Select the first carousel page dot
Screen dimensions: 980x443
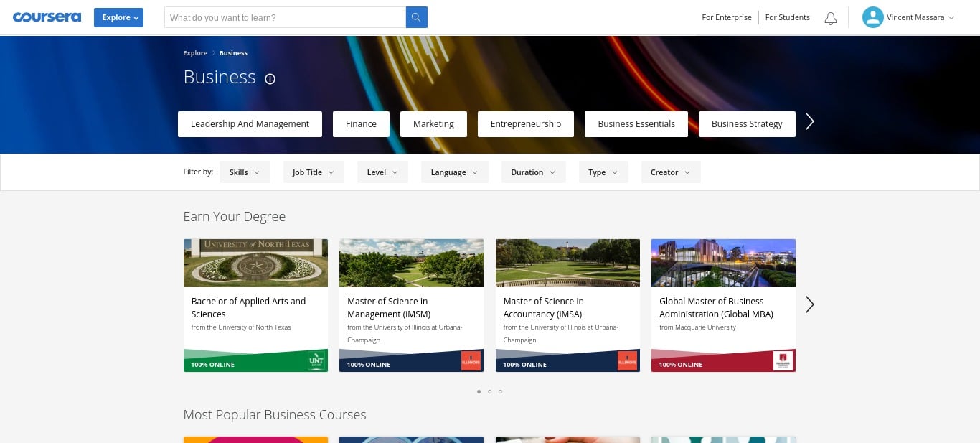(x=479, y=391)
